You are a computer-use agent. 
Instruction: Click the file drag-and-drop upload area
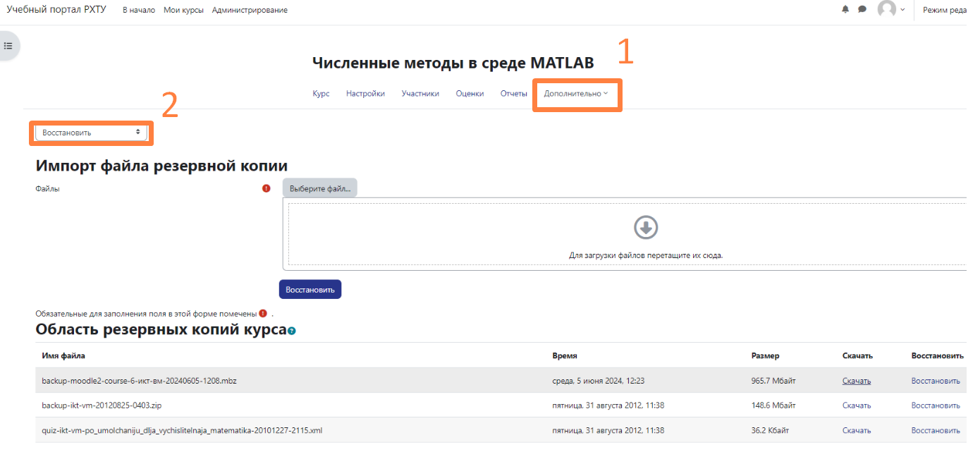[626, 234]
